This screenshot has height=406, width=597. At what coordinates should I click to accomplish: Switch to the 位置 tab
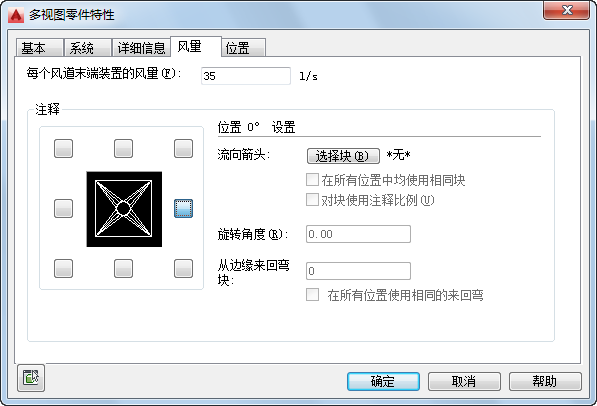coord(243,48)
